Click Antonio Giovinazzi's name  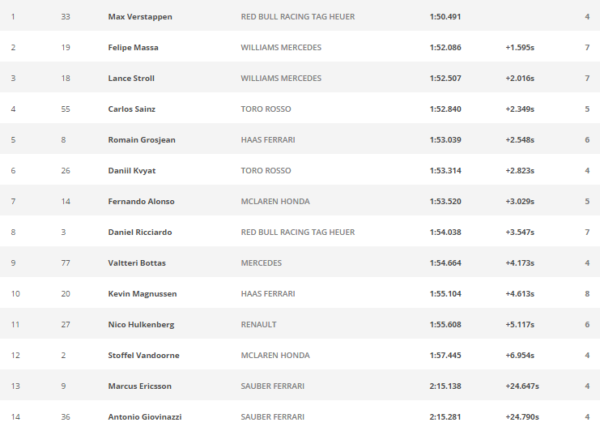(146, 416)
